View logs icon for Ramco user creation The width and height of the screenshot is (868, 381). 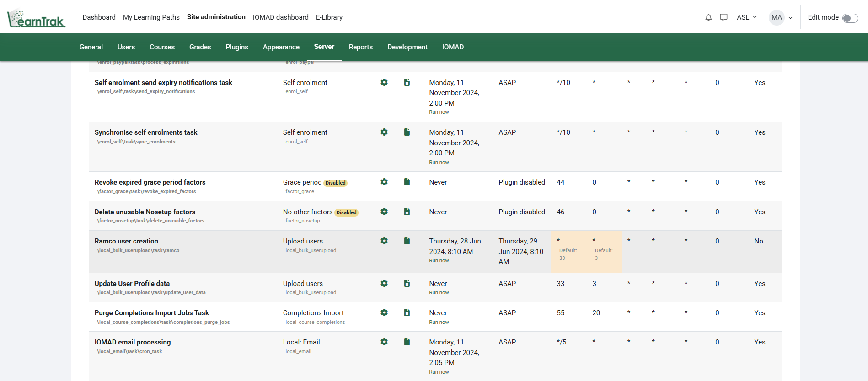[407, 241]
